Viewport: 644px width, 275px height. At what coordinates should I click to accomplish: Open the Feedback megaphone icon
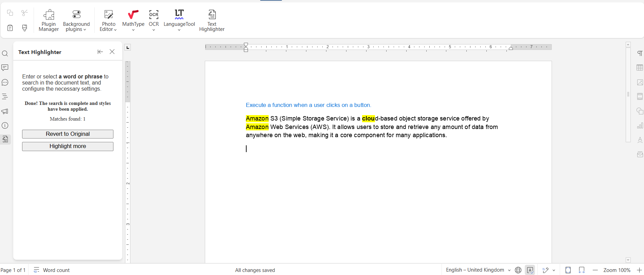pos(5,111)
